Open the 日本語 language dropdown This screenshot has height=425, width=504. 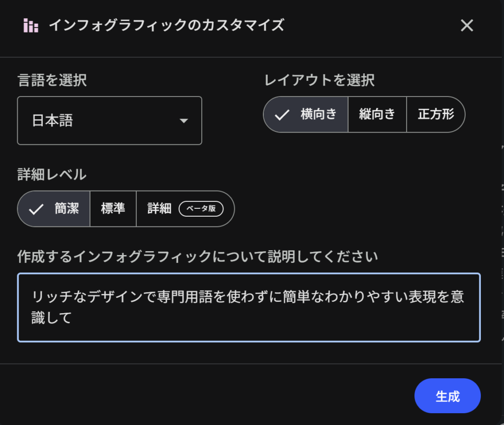(x=109, y=121)
